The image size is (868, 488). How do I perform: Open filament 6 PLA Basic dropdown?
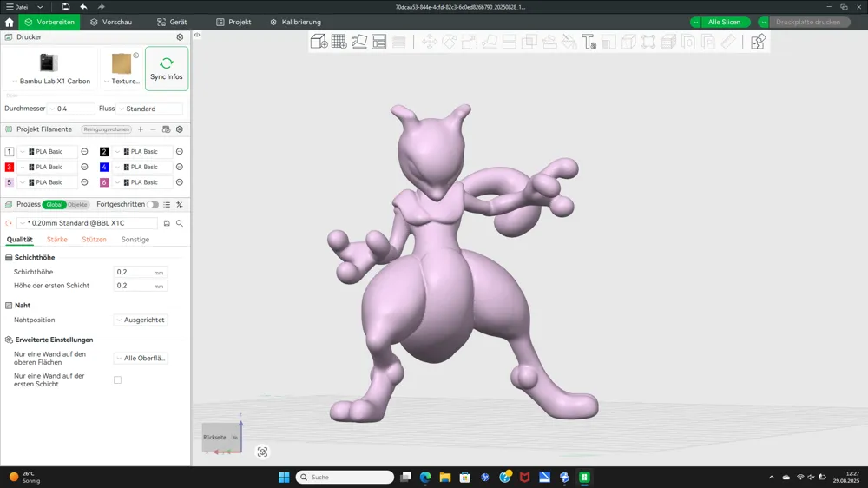coord(143,182)
